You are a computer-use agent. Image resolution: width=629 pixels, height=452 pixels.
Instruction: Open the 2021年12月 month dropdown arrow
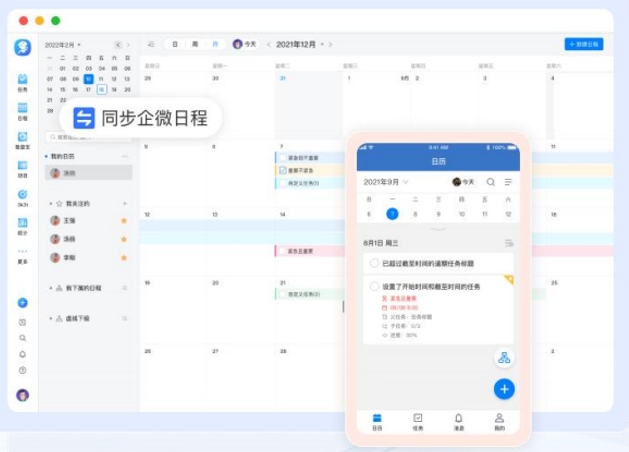(322, 45)
